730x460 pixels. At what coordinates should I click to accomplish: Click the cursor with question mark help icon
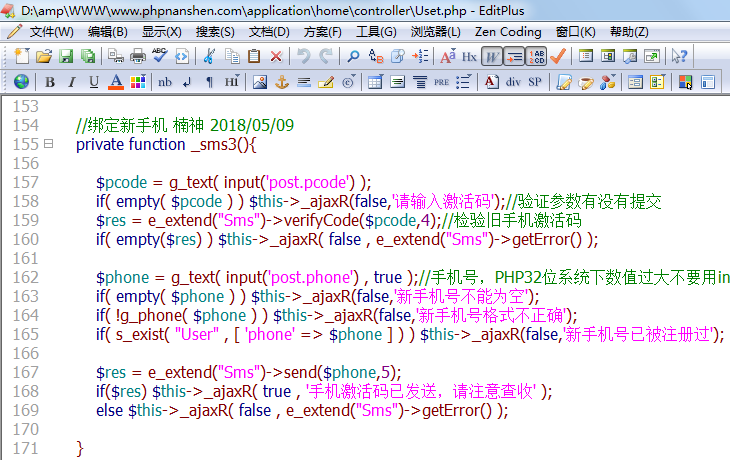click(x=679, y=56)
